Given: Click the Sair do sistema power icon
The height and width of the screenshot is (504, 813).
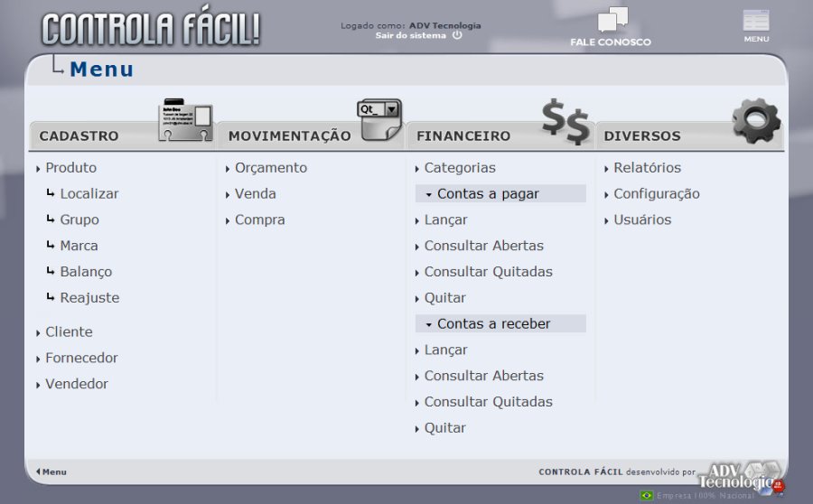Looking at the screenshot, I should click(457, 35).
